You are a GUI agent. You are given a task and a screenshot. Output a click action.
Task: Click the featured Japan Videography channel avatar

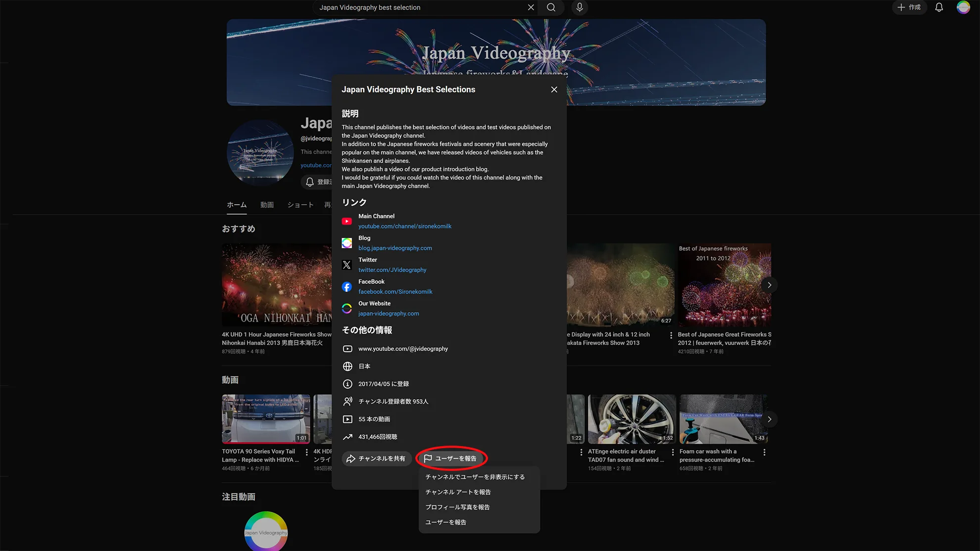(266, 531)
